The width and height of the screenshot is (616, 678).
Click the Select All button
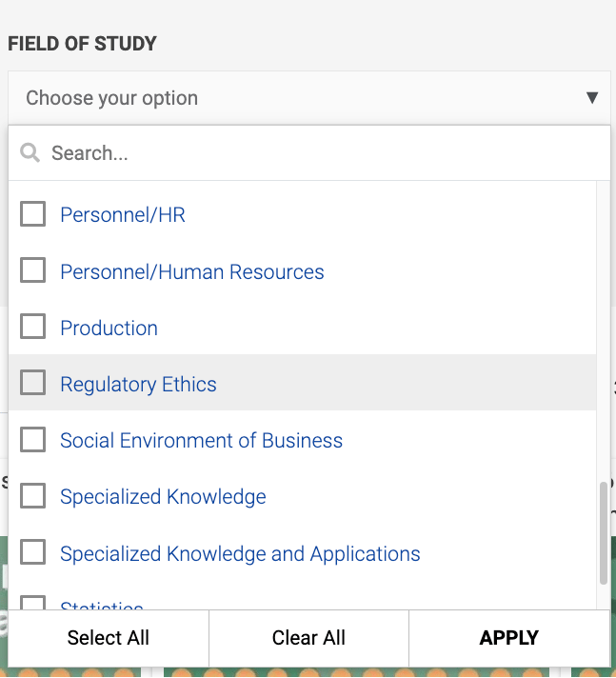109,638
